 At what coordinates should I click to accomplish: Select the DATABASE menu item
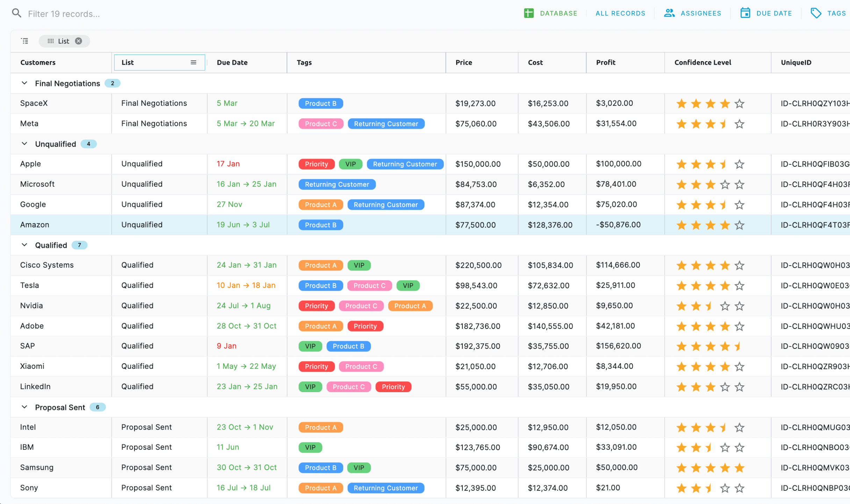pyautogui.click(x=558, y=13)
